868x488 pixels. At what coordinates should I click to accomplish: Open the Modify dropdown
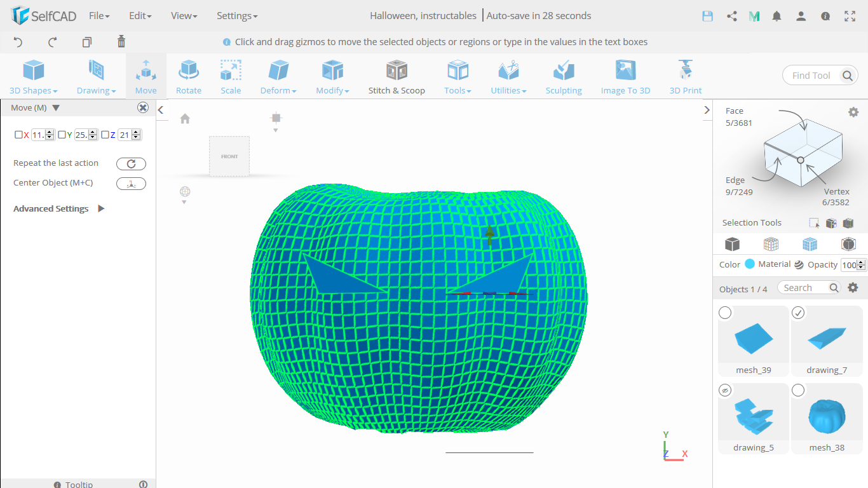[x=332, y=76]
